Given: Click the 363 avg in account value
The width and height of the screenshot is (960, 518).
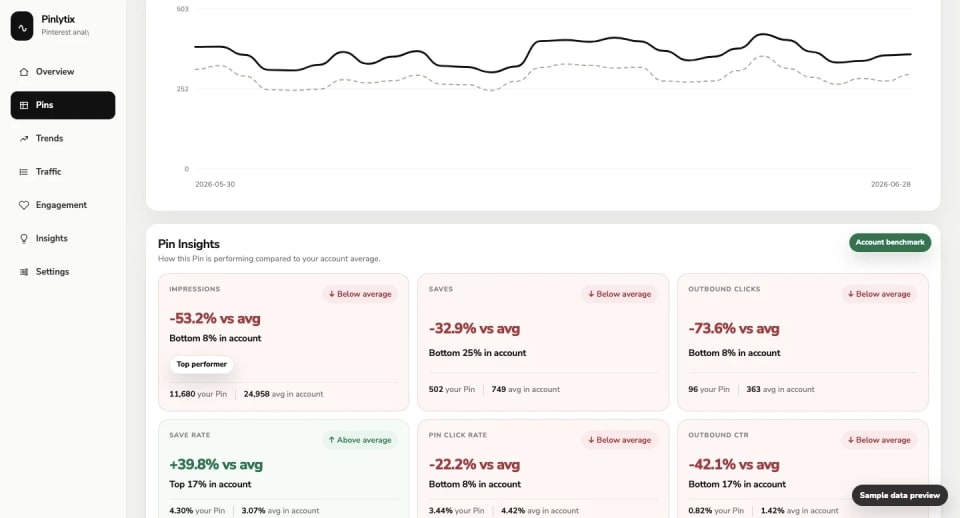Looking at the screenshot, I should click(x=781, y=389).
